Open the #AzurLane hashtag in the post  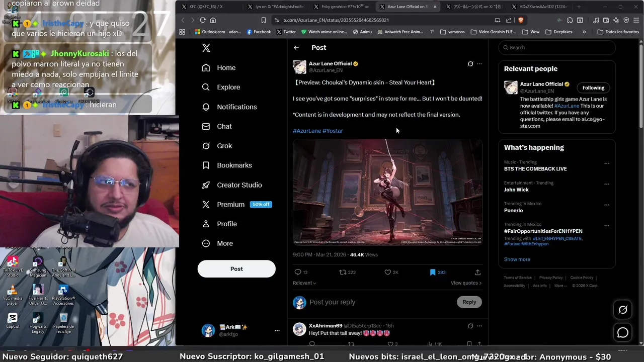tap(307, 131)
